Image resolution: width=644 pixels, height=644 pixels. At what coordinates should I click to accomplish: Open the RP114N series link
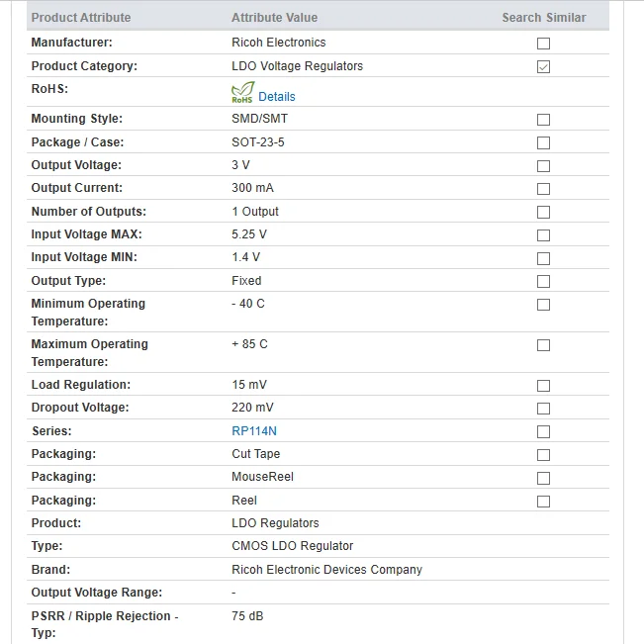254,431
